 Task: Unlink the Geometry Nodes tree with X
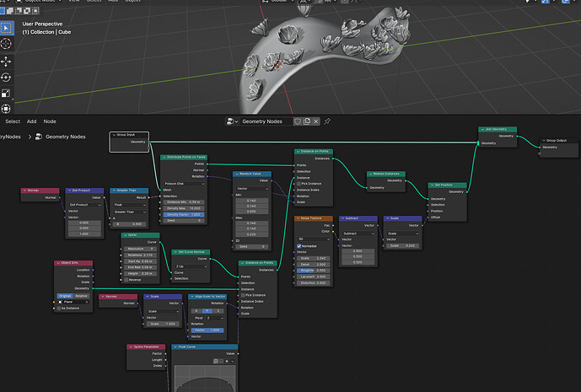[315, 121]
